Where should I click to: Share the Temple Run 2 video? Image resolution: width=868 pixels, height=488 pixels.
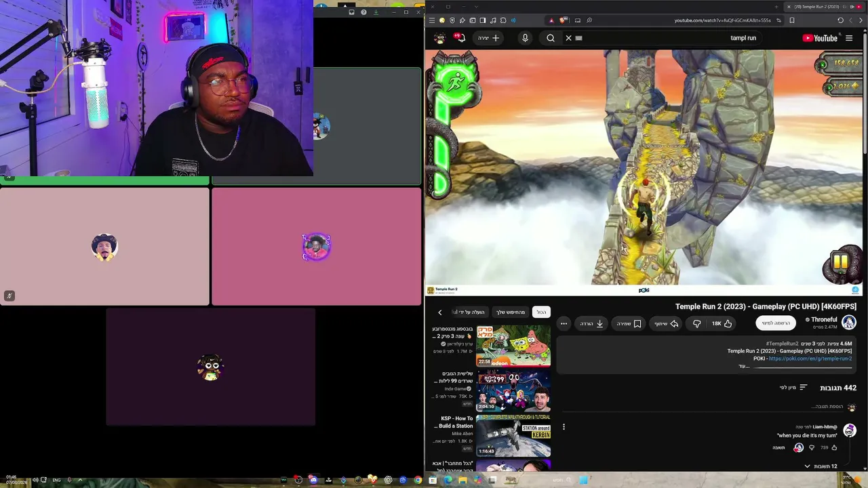[x=666, y=323]
